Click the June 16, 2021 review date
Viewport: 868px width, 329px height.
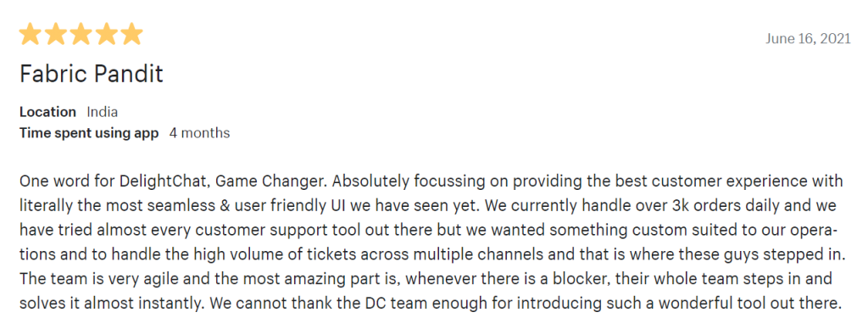click(808, 39)
